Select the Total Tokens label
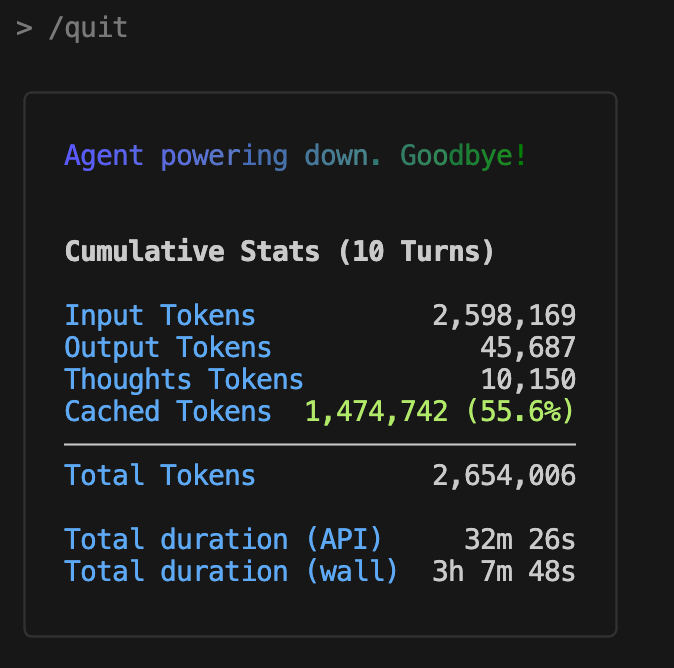 click(160, 475)
